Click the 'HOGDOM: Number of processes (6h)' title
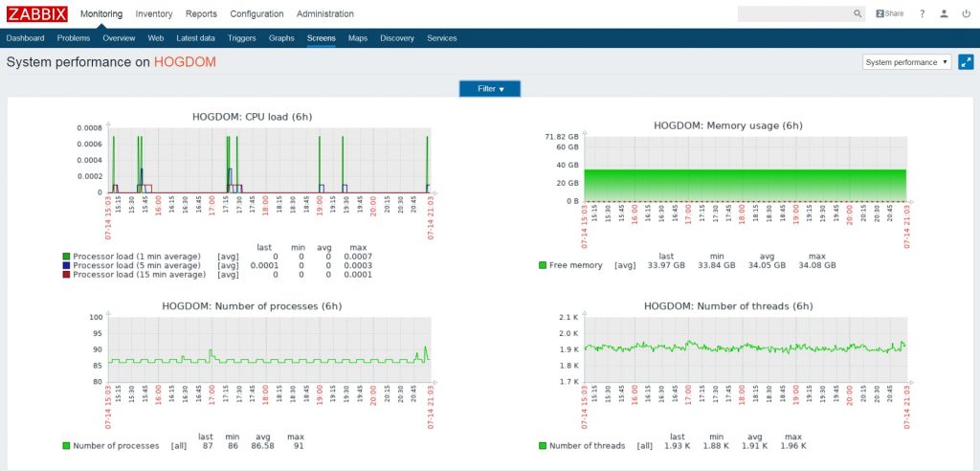 tap(252, 306)
